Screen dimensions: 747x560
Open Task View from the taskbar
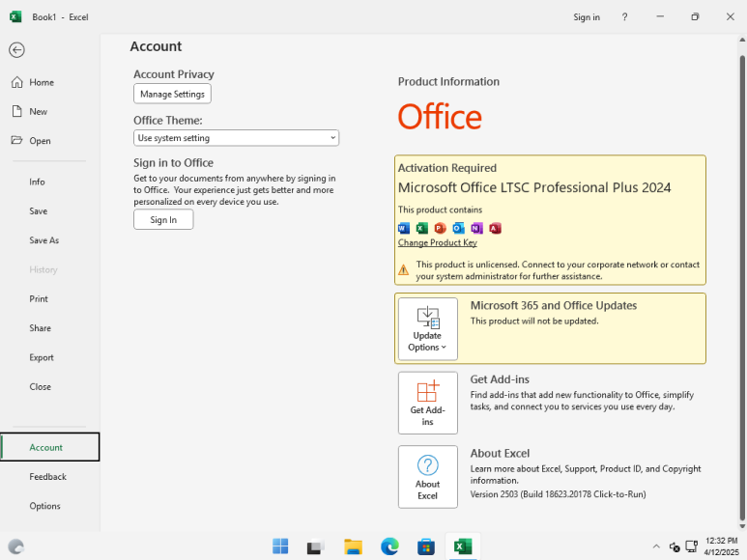[316, 546]
